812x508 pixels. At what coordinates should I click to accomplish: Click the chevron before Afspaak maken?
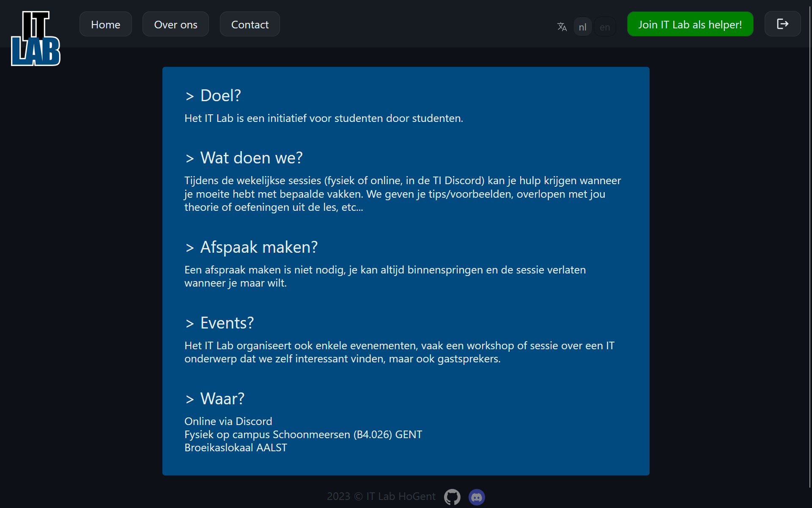click(189, 248)
